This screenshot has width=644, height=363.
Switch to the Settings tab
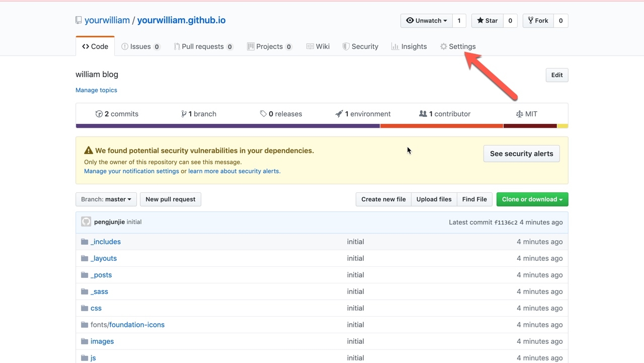click(457, 46)
